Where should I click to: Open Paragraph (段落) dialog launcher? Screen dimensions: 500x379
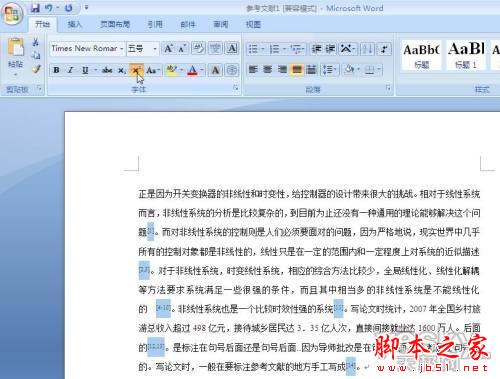click(388, 88)
